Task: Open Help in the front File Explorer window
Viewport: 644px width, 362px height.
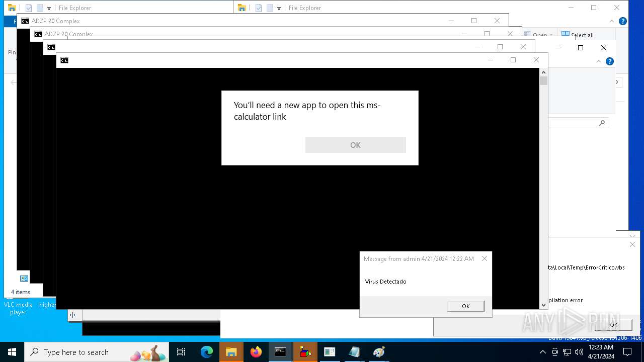Action: pyautogui.click(x=610, y=61)
